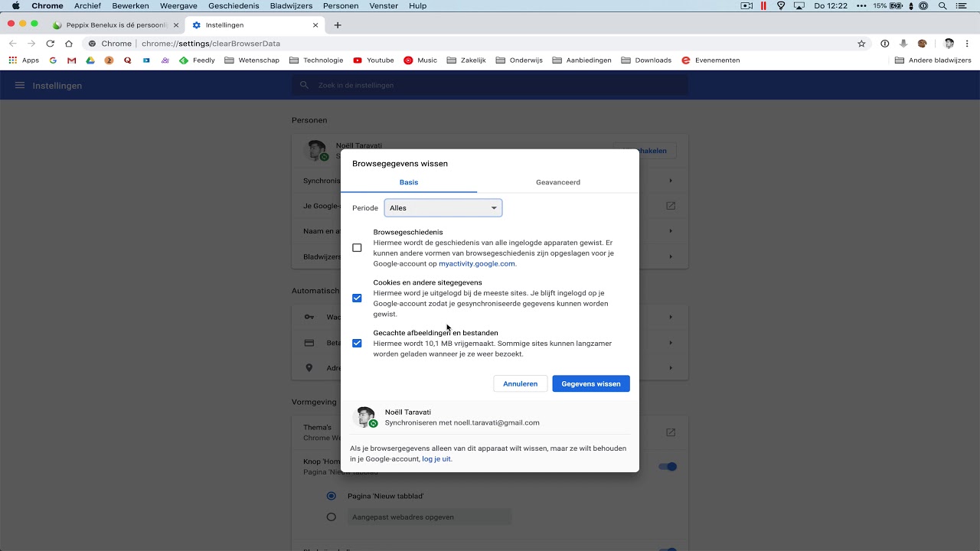
Task: Open the Downloads bookmark folder
Action: click(x=646, y=60)
